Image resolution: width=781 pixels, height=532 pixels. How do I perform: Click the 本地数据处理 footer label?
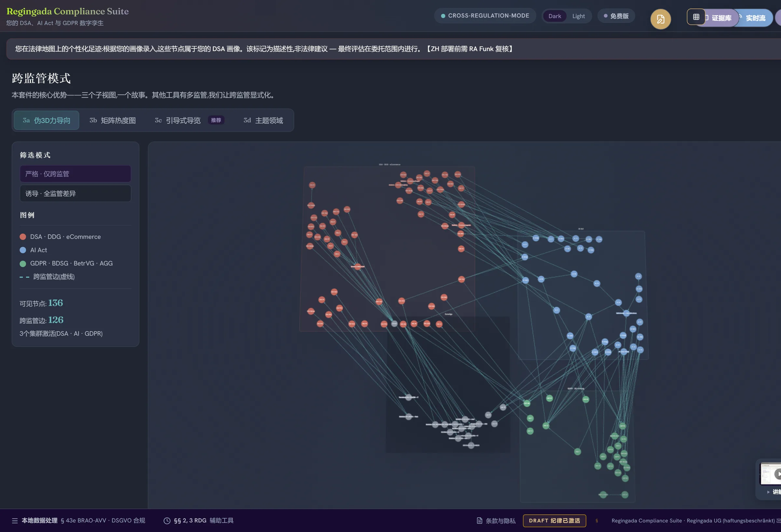[40, 520]
